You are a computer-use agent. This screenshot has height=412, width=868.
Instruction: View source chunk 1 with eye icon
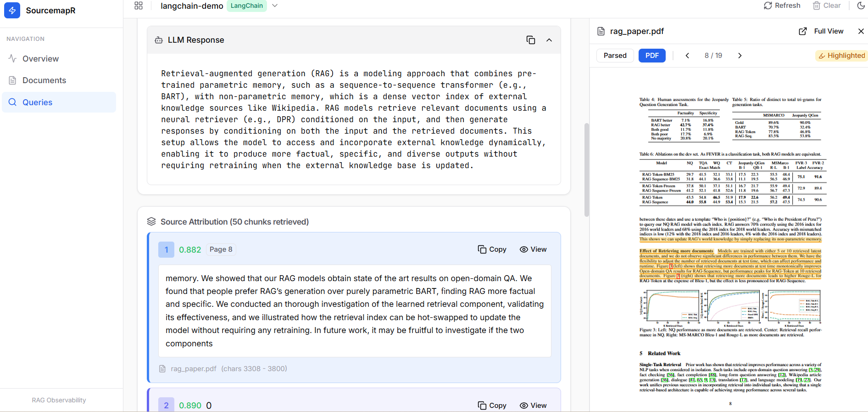tap(533, 249)
